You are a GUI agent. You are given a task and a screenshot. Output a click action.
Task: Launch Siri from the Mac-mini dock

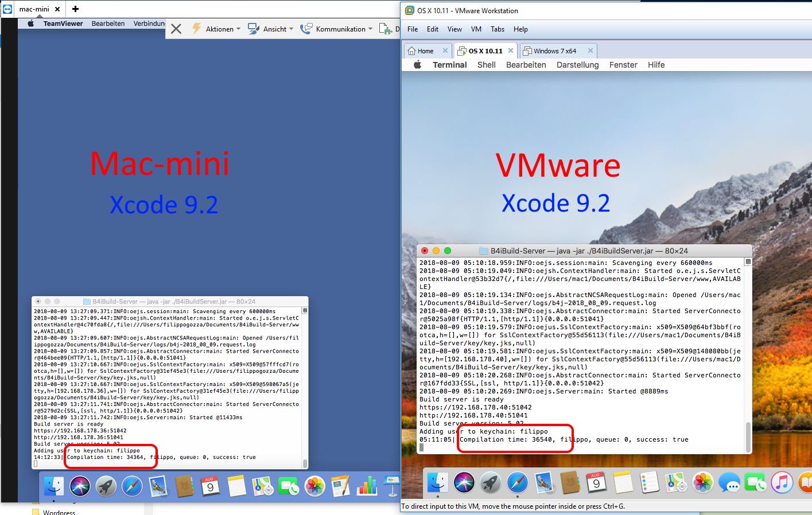click(x=80, y=486)
